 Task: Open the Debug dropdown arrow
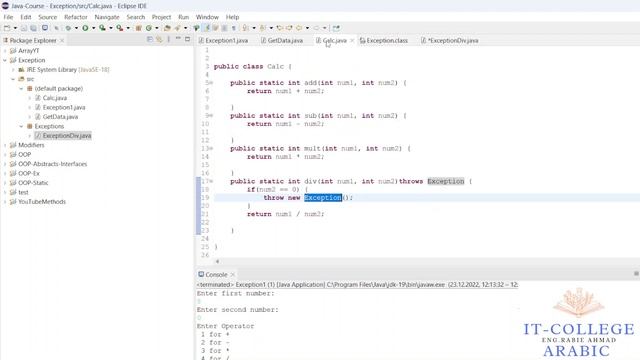pos(76,28)
